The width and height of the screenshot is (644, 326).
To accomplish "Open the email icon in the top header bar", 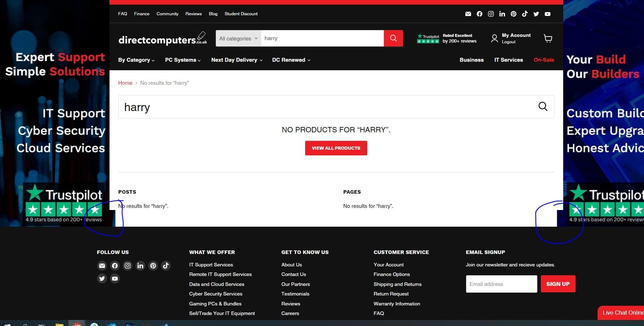I will pos(468,14).
